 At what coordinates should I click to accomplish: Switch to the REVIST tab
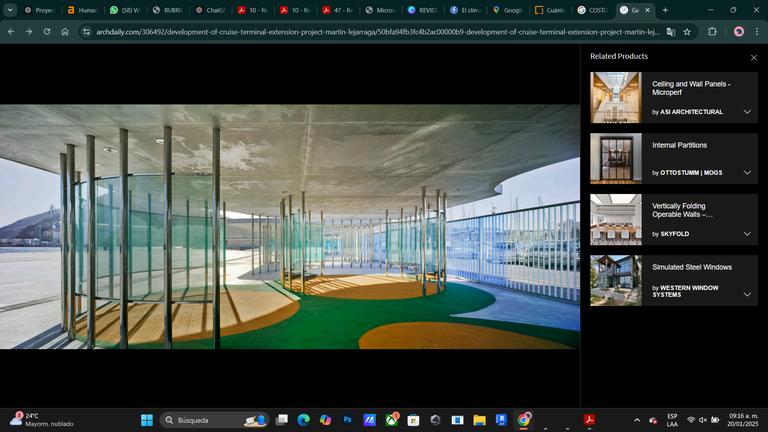click(x=422, y=10)
